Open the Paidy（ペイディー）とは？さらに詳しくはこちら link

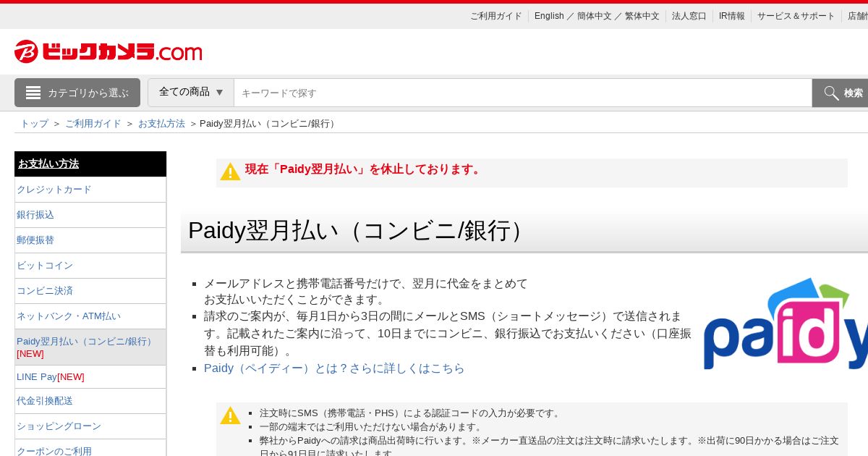pos(334,368)
